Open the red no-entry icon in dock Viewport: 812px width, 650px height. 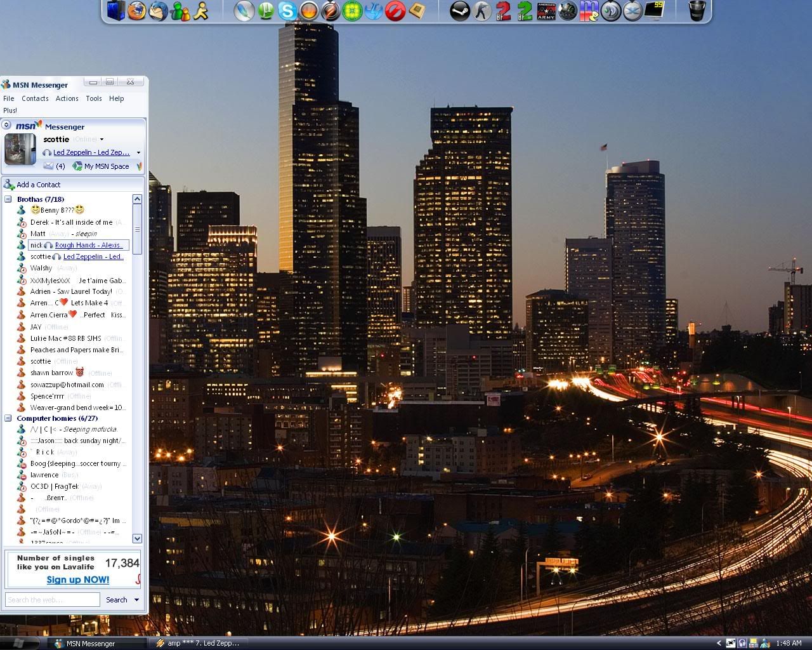coord(395,11)
